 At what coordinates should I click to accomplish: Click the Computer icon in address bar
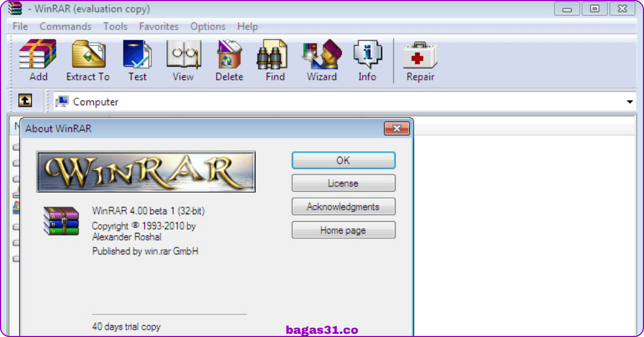(62, 101)
